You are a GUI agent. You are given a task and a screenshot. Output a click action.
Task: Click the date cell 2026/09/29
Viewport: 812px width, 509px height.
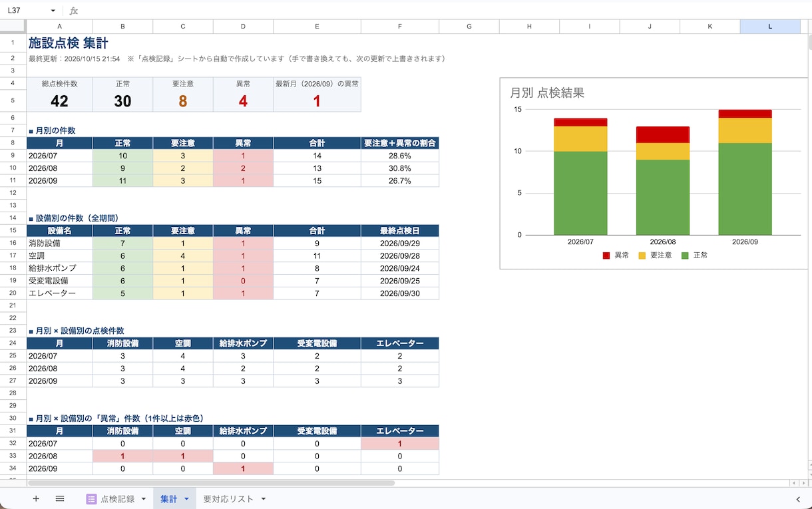pos(400,244)
